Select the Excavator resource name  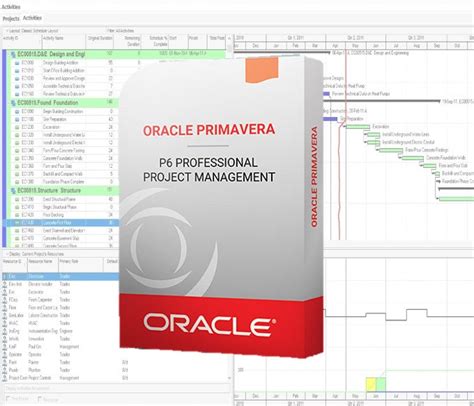[36, 292]
